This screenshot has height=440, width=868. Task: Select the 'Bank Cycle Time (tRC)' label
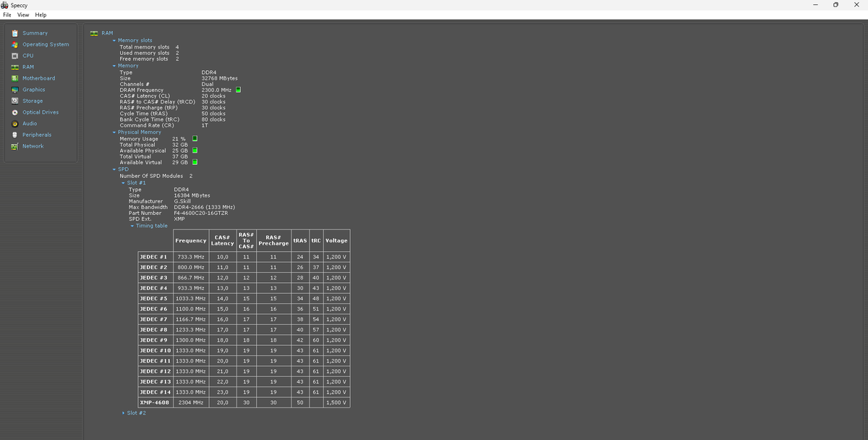click(x=149, y=119)
